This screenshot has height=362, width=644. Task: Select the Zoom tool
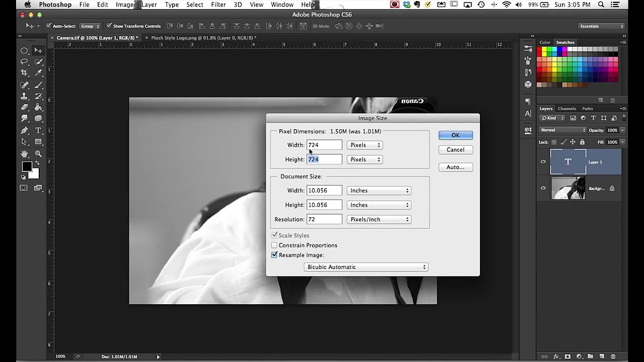point(38,154)
